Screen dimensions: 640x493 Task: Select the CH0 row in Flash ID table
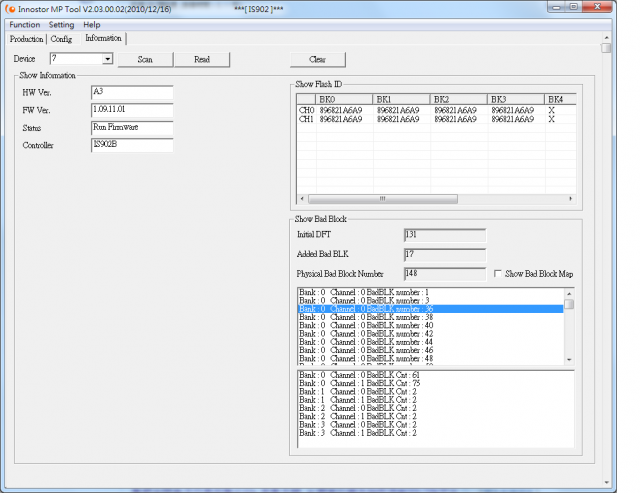pyautogui.click(x=436, y=110)
